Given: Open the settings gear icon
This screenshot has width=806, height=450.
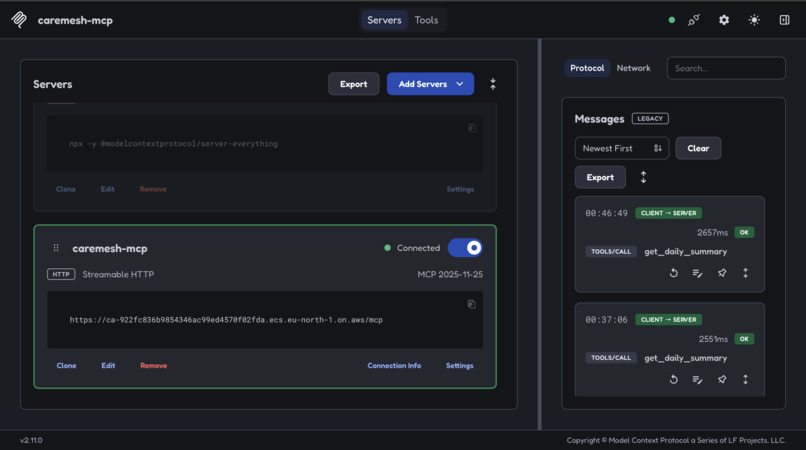Looking at the screenshot, I should [724, 20].
